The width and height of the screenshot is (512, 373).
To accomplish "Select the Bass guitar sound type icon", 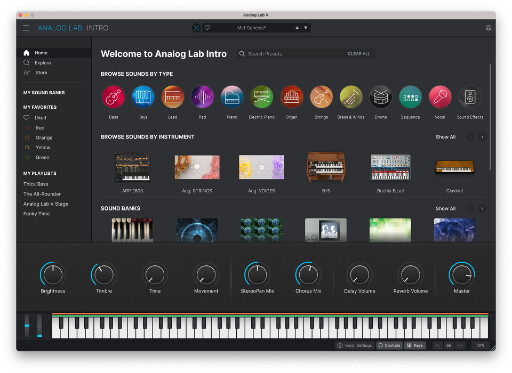I will (x=113, y=97).
